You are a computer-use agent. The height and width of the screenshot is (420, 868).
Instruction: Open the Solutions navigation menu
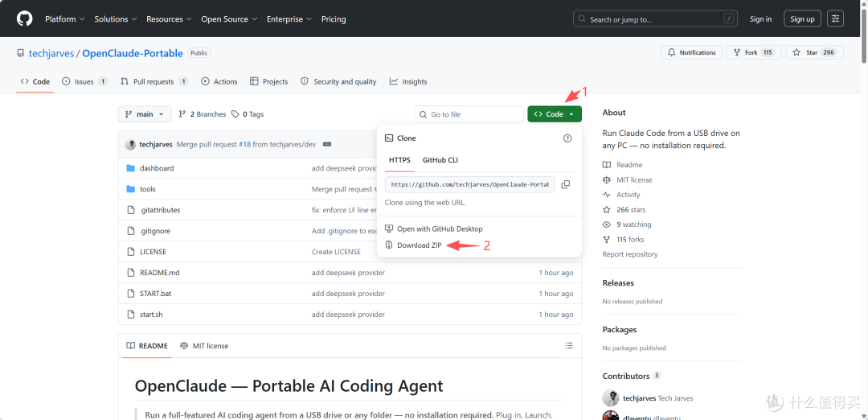tap(116, 19)
